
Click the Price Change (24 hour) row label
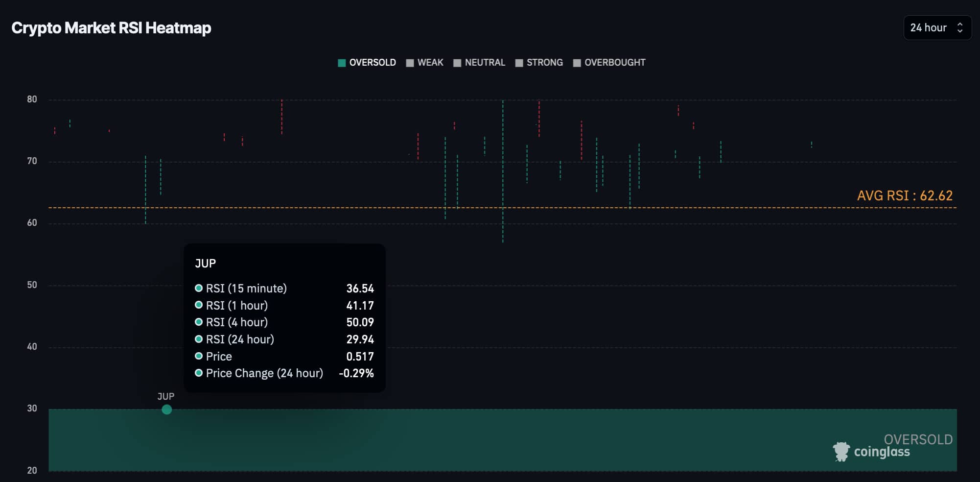pos(264,373)
